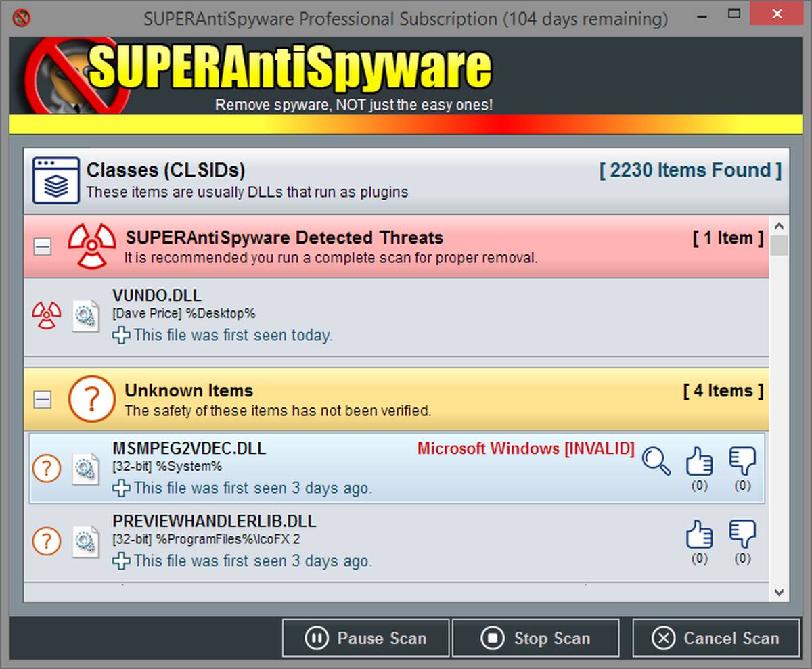Vote thumbs down for PREVIEWHANDLERLIB.DLL

click(x=742, y=534)
